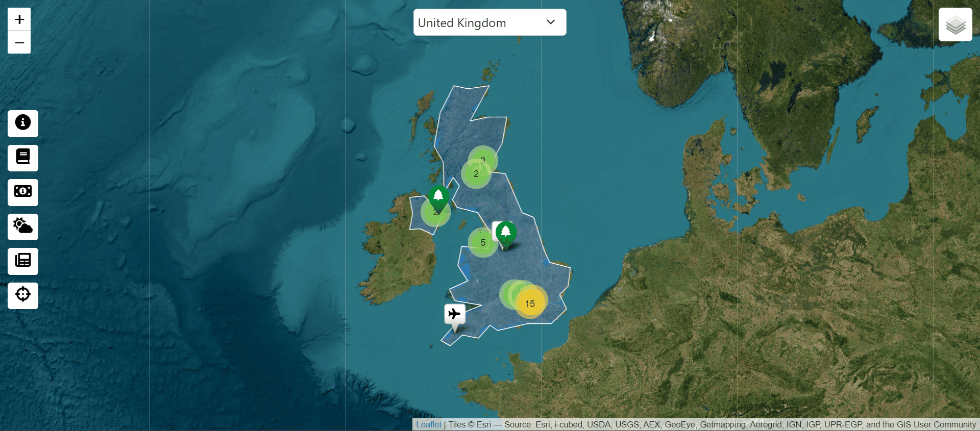Image resolution: width=980 pixels, height=431 pixels.
Task: Open the country info panel icon
Action: 23,123
